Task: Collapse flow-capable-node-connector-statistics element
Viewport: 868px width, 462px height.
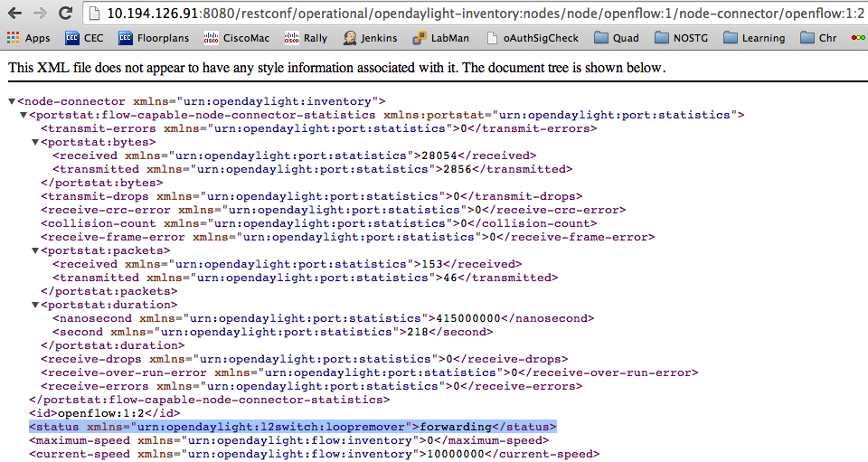Action: 24,115
